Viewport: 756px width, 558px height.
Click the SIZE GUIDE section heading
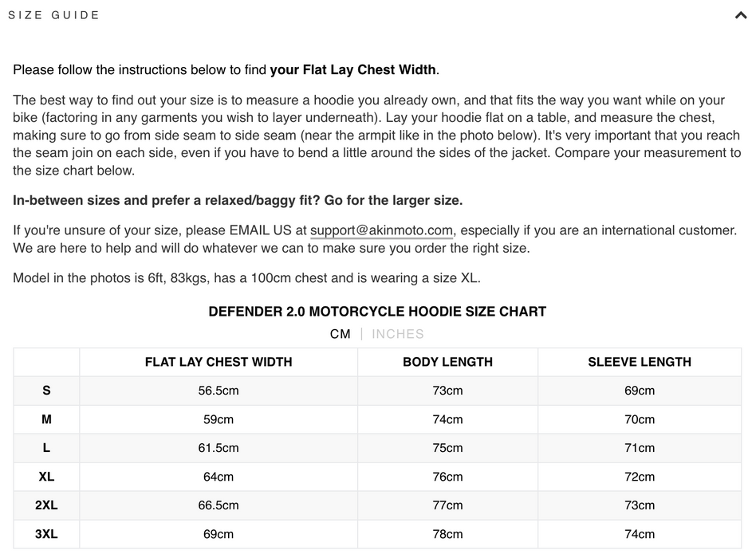pos(54,15)
